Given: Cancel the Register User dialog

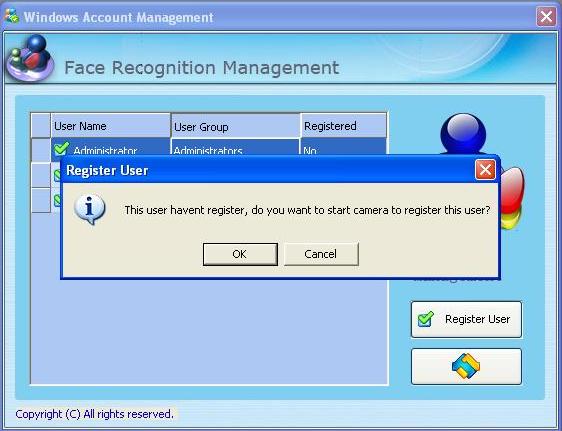Looking at the screenshot, I should click(321, 254).
